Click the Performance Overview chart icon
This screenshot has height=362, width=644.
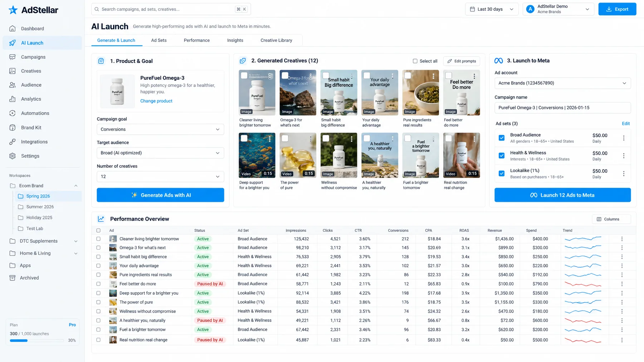coord(101,219)
